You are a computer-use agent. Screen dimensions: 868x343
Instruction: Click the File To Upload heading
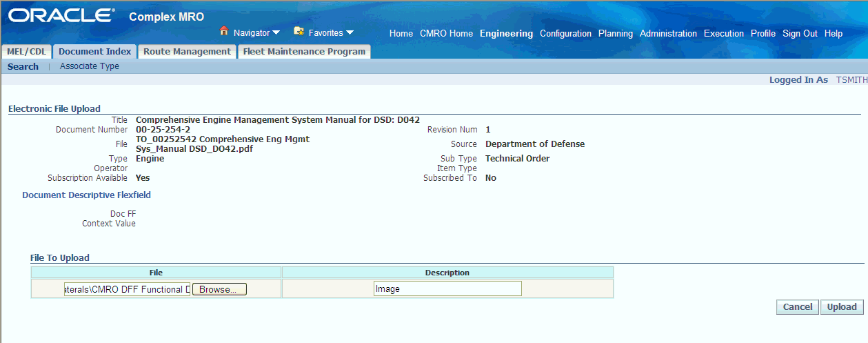(x=60, y=258)
